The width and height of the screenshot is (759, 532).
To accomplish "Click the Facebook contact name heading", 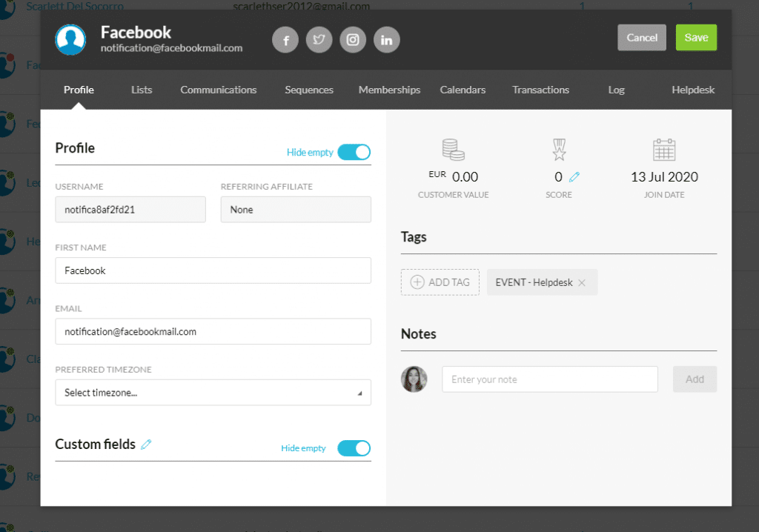I will click(136, 32).
